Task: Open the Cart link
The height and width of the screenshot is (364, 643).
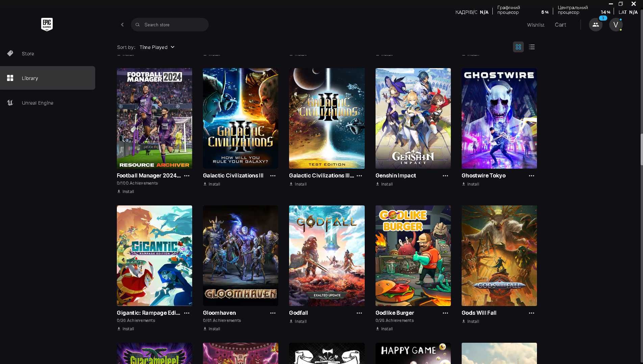Action: pos(560,25)
